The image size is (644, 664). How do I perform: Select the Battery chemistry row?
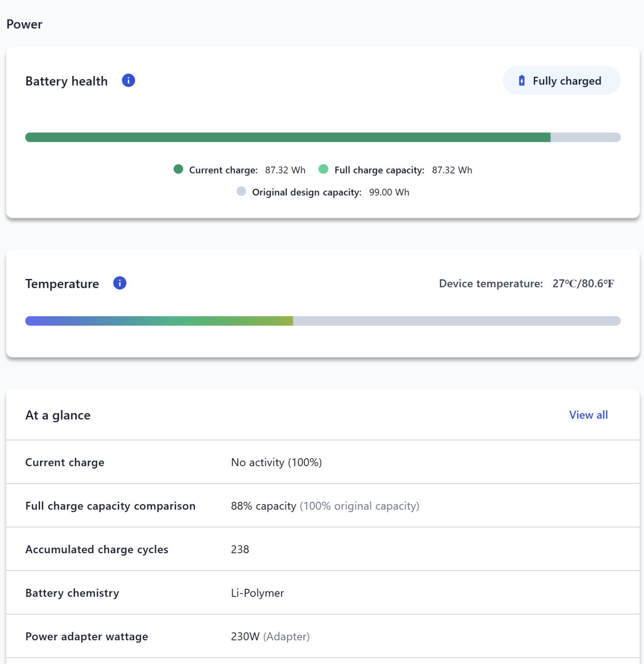323,593
